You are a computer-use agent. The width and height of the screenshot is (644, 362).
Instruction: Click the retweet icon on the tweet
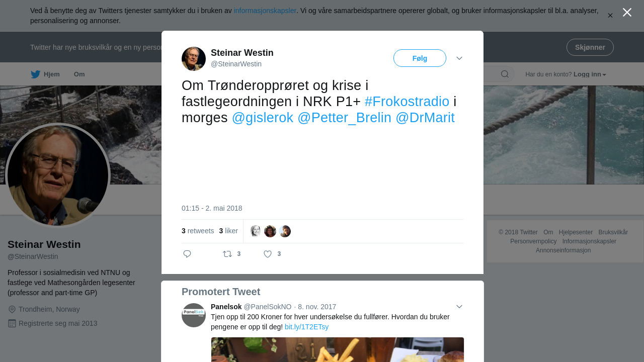(x=227, y=254)
